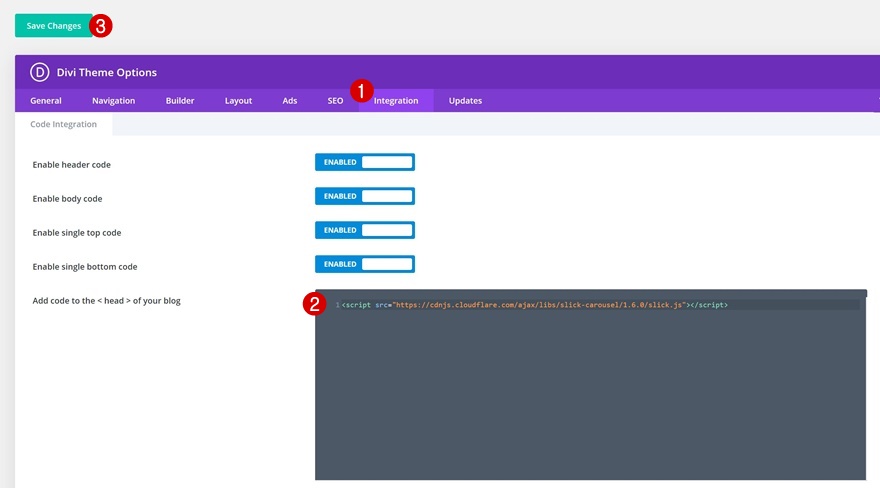Click the Code Integration sub-tab
The height and width of the screenshot is (488, 880).
[x=63, y=124]
